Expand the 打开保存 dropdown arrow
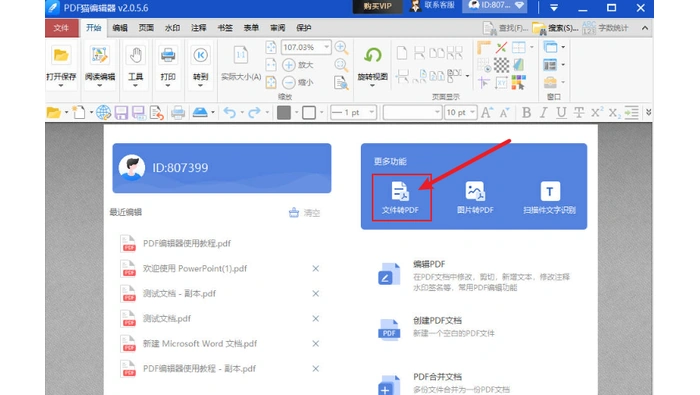The height and width of the screenshot is (395, 700). tap(61, 86)
